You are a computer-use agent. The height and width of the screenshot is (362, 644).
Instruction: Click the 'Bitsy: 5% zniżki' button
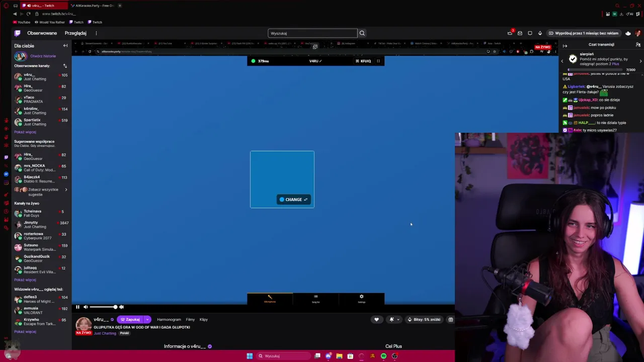[x=424, y=319]
